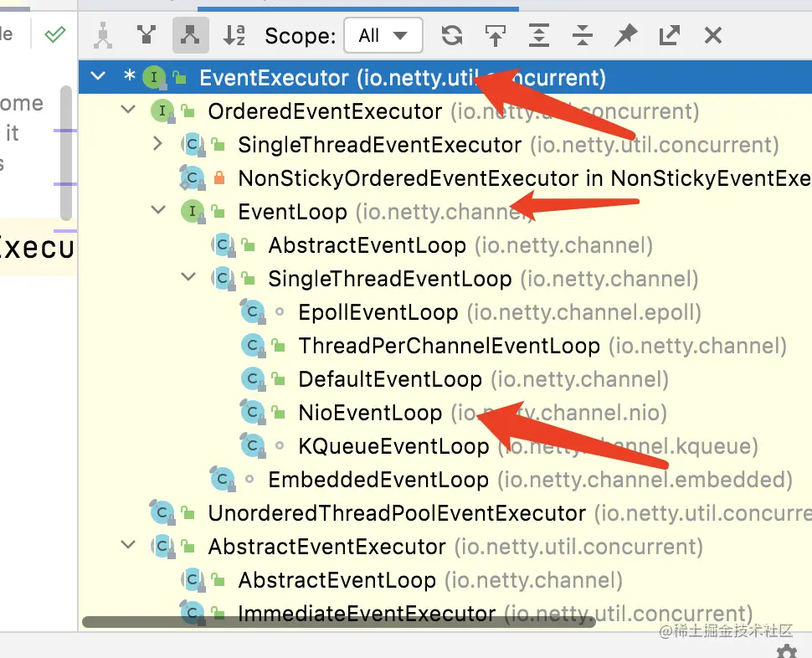Select SingleThreadEventExecutor in the tree
The image size is (812, 658).
coord(445,145)
